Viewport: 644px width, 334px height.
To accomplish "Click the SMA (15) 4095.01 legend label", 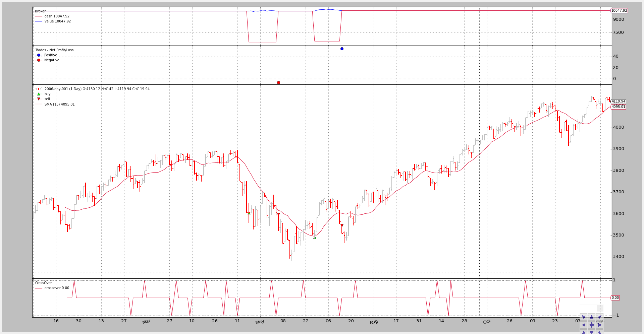I will (x=59, y=105).
